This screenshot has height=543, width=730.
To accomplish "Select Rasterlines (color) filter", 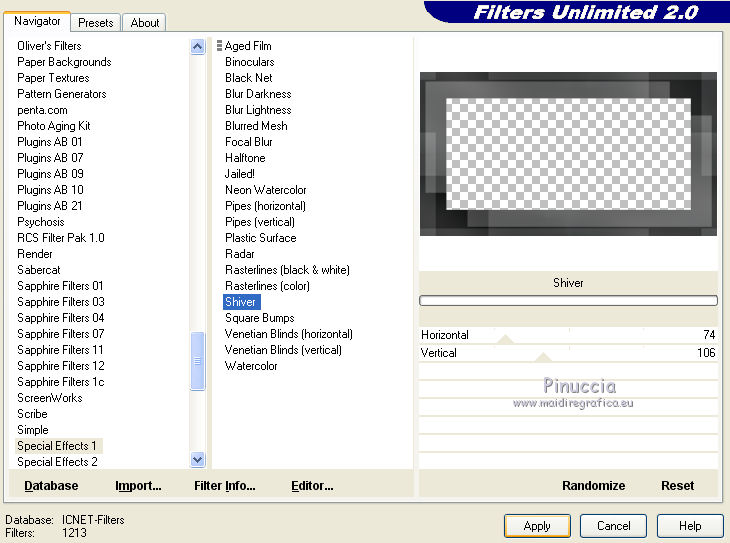I will coord(267,286).
